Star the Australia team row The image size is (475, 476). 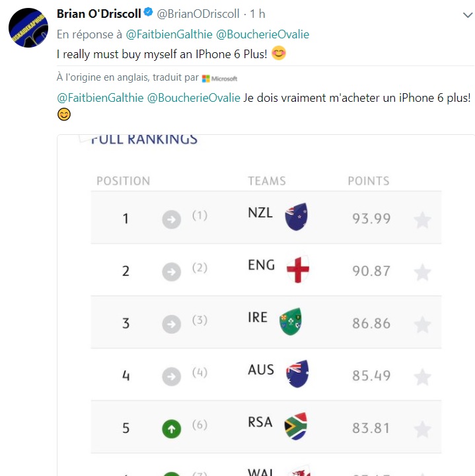click(422, 377)
